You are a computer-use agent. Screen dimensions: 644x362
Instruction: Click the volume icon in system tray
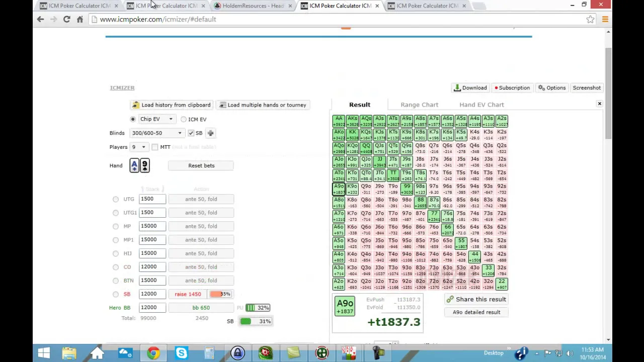click(569, 353)
